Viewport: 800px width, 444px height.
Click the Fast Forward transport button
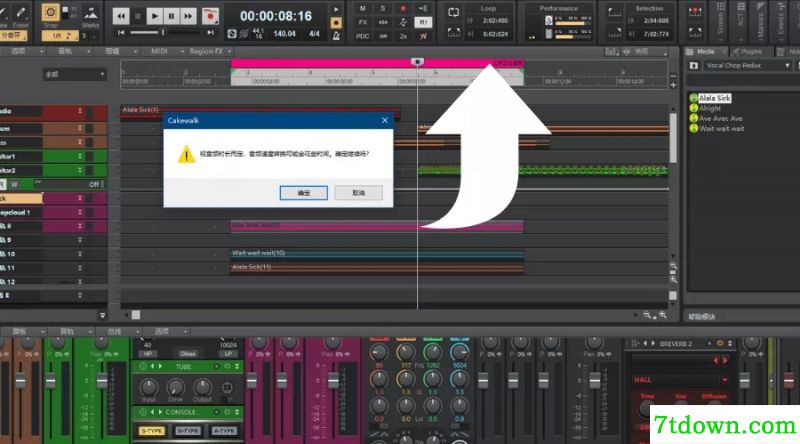click(x=188, y=16)
